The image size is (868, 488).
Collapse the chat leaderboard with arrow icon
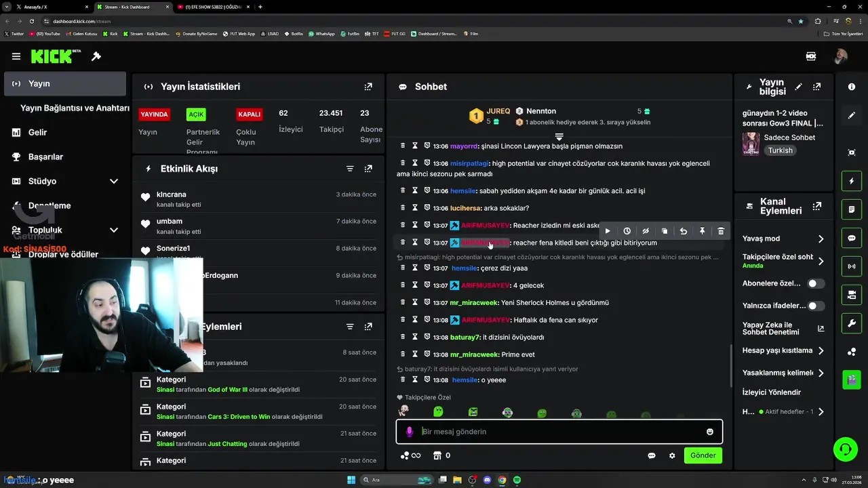[x=559, y=137]
